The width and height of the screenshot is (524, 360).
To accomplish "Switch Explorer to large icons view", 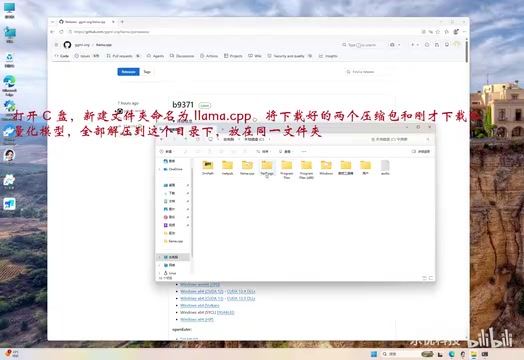I will [431, 278].
